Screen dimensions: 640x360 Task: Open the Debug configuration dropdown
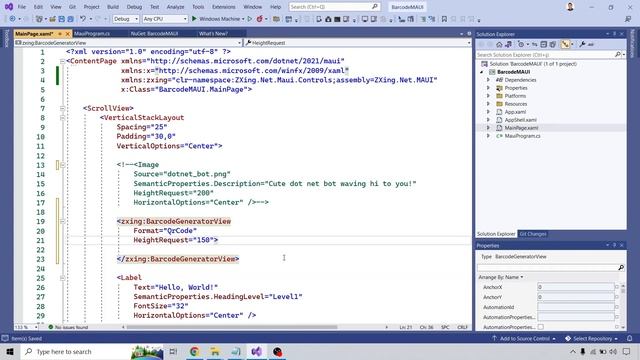click(126, 19)
